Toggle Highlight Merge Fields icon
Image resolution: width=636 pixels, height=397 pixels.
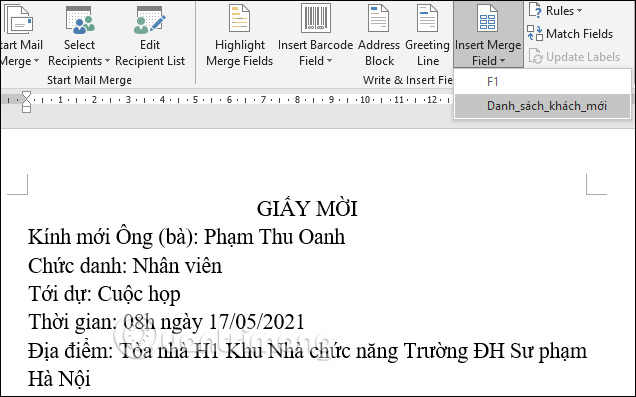[x=239, y=18]
